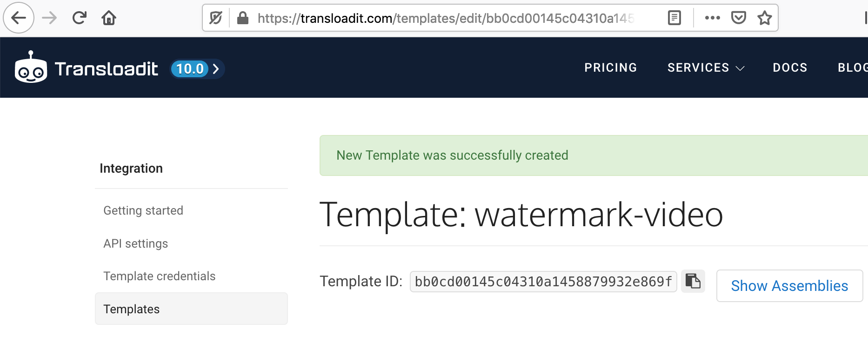868x337 pixels.
Task: Click the browser back arrow button
Action: pyautogui.click(x=19, y=18)
